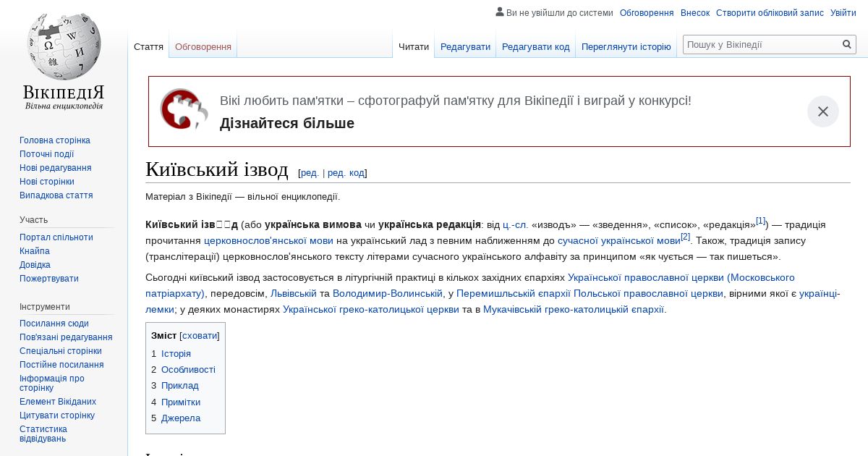
Task: Open the Внесок link
Action: (x=695, y=12)
